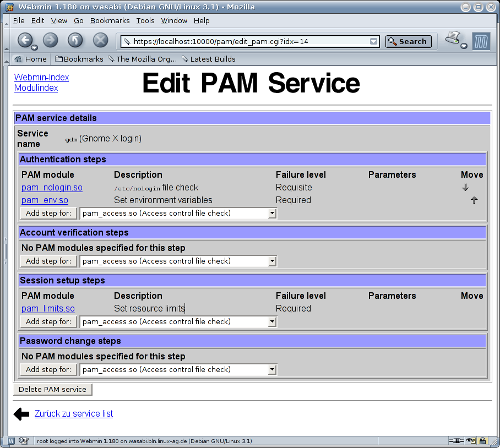Viewport: 500px width, 448px height.
Task: Open pam_env.so module link
Action: click(45, 200)
